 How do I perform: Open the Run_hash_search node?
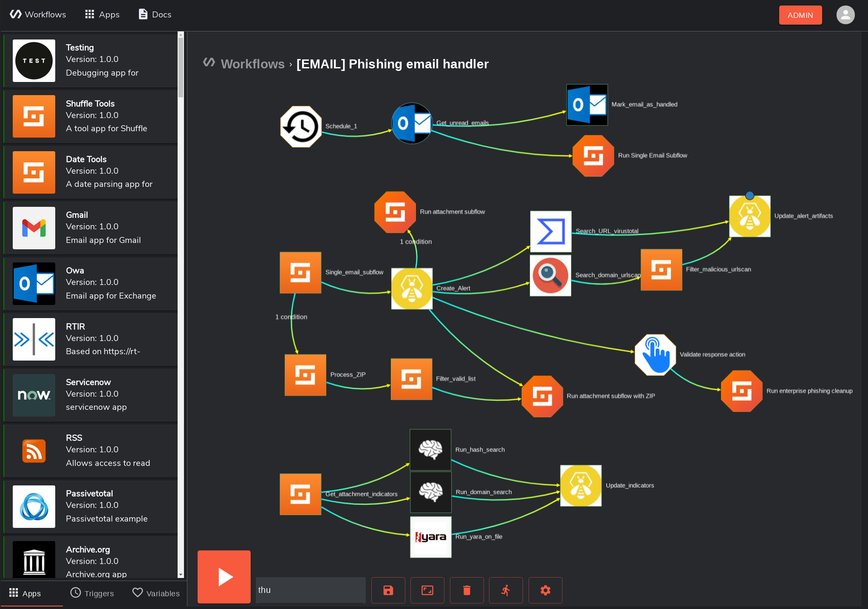[x=430, y=450]
